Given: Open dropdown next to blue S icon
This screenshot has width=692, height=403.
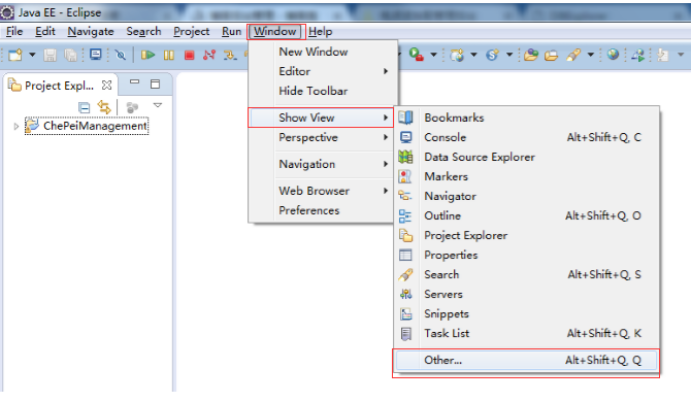Looking at the screenshot, I should (x=509, y=55).
